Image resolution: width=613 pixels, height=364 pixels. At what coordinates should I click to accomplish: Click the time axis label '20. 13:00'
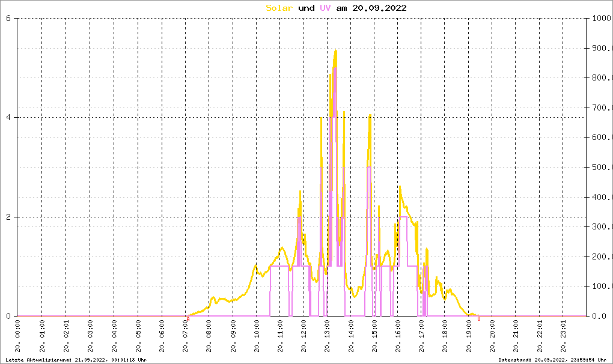327,336
